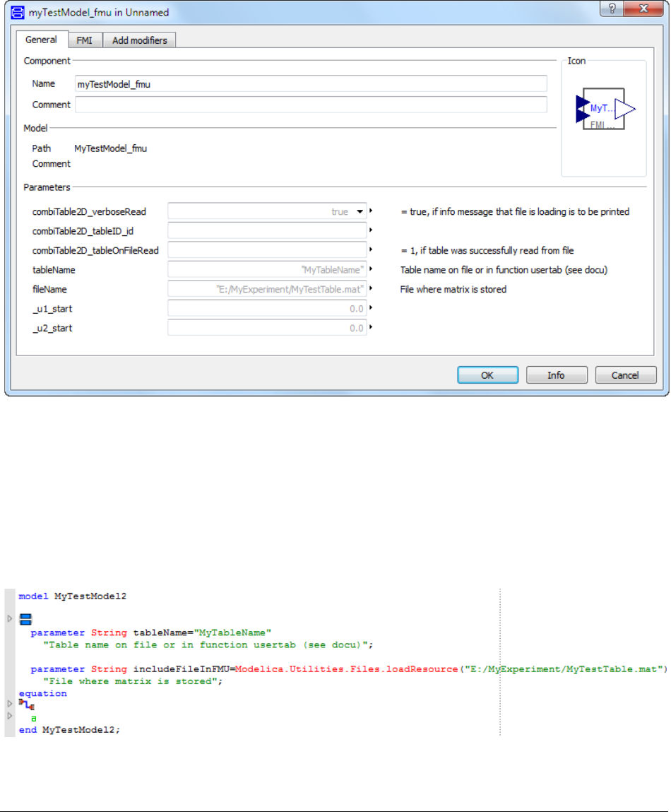Click the green 'a' annotation in code
Viewport: 671px width, 812px height.
[34, 718]
